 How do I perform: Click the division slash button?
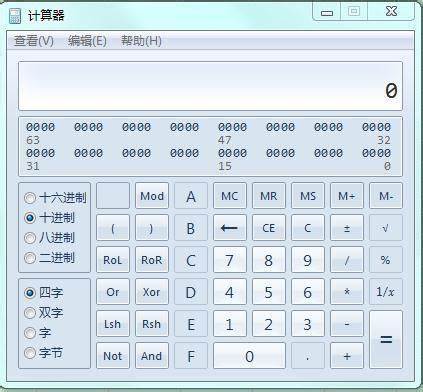coord(347,260)
